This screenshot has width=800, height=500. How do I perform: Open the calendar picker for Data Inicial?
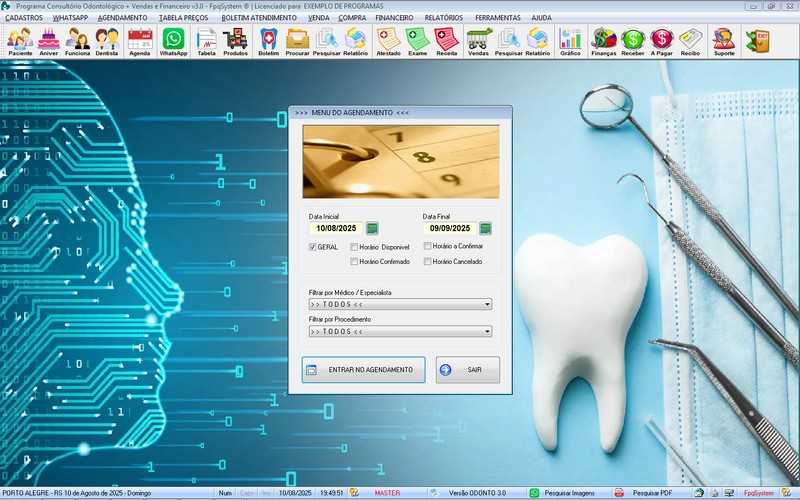coord(372,228)
